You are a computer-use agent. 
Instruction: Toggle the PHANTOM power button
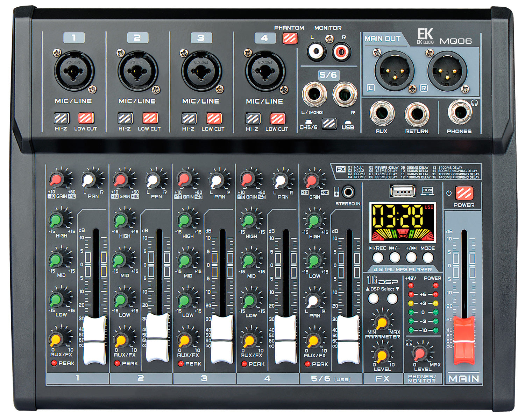click(x=290, y=38)
